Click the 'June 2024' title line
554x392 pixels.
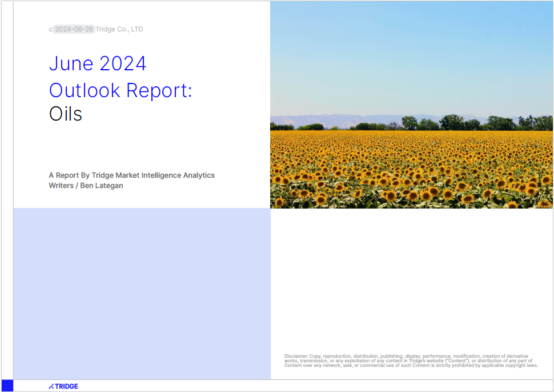tap(98, 63)
